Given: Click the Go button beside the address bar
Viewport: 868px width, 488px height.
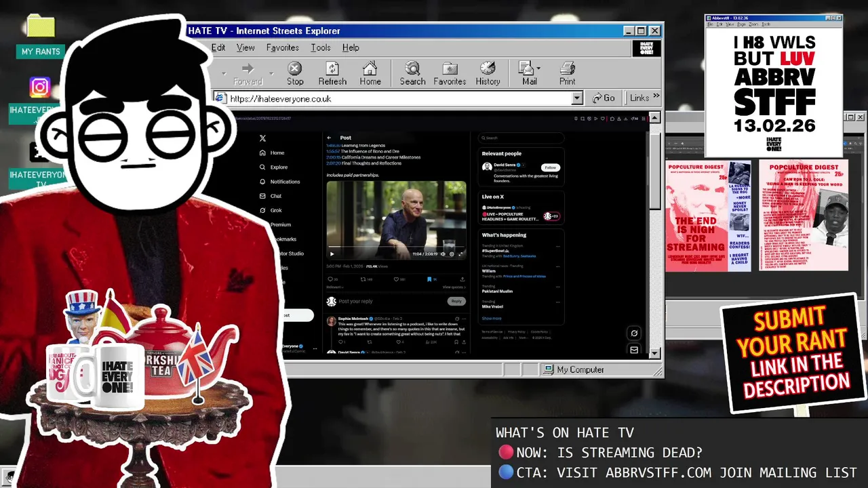Looking at the screenshot, I should [x=604, y=98].
